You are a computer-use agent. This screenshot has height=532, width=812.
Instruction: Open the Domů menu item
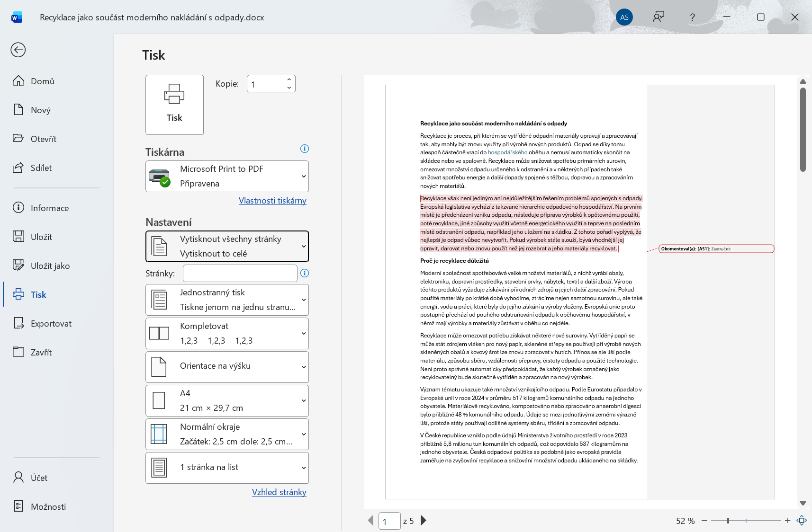click(x=57, y=81)
